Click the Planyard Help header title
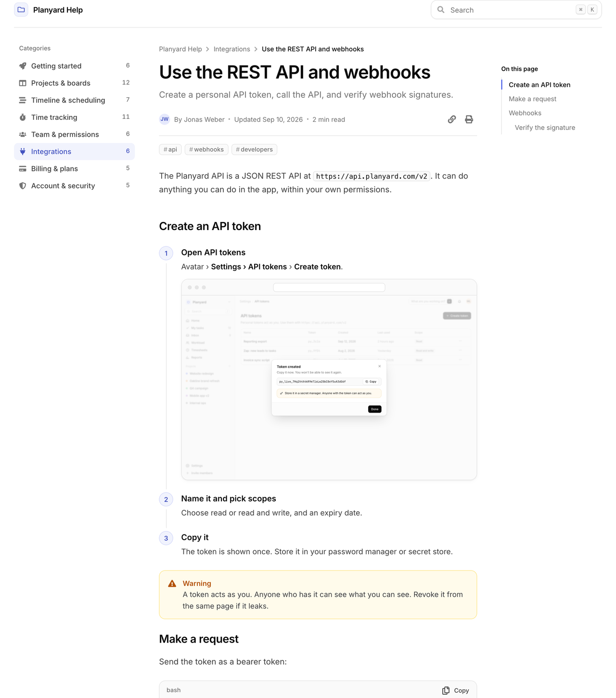616x698 pixels. [58, 10]
